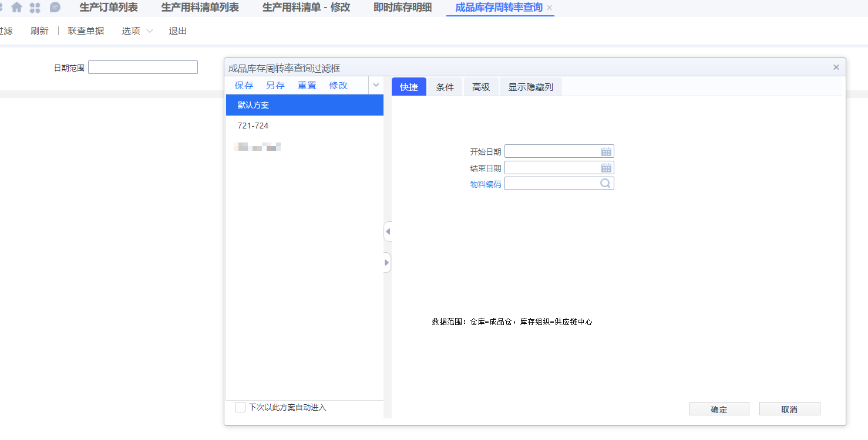The height and width of the screenshot is (440, 868).
Task: Close the 成品库存周转率查询 tab
Action: click(x=549, y=8)
